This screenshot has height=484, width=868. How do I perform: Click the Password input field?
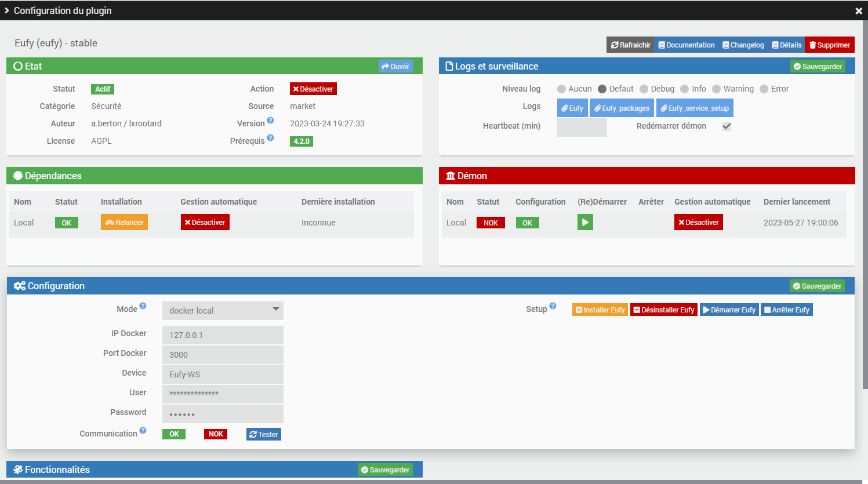(223, 414)
